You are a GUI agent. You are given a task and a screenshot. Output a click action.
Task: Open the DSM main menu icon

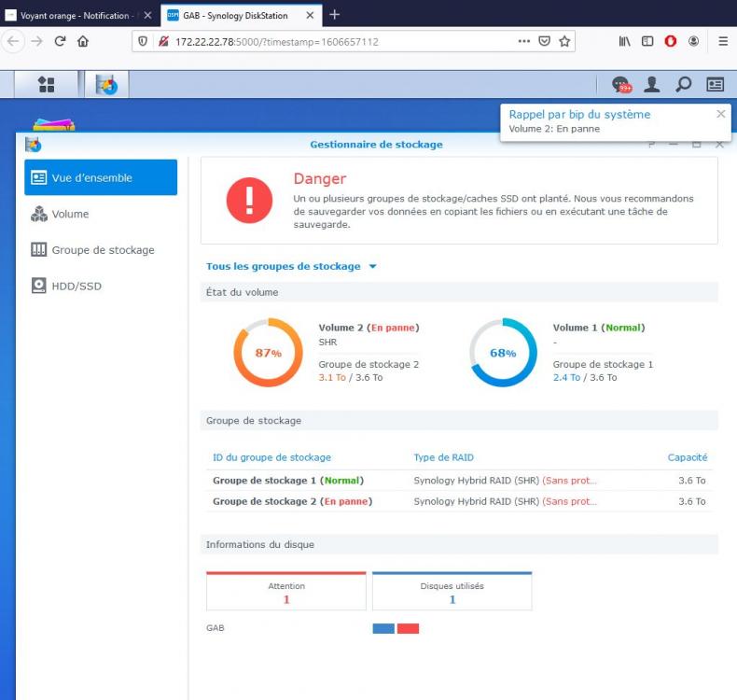click(x=46, y=85)
